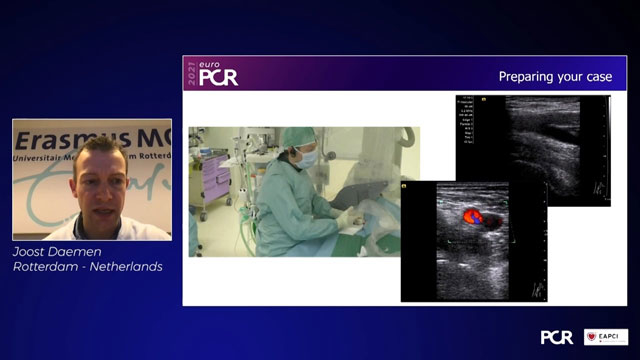Click the 'Joost Daemen' name caption

57,251
